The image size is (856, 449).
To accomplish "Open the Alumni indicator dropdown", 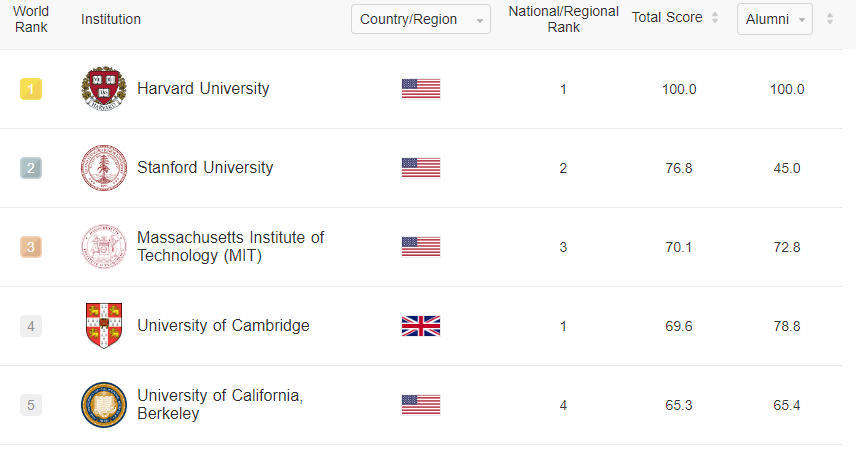I will click(774, 19).
